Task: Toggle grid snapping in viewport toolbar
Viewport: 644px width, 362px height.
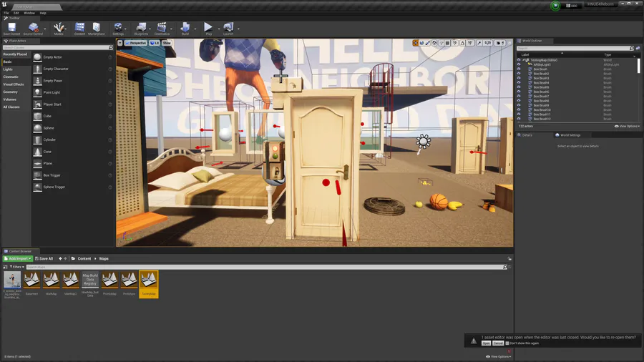Action: pos(448,43)
